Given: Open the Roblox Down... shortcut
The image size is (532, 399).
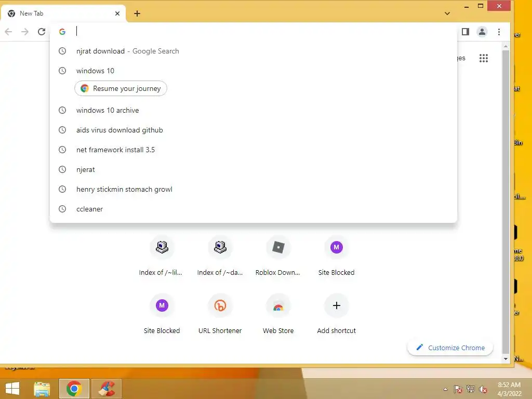Looking at the screenshot, I should [278, 257].
